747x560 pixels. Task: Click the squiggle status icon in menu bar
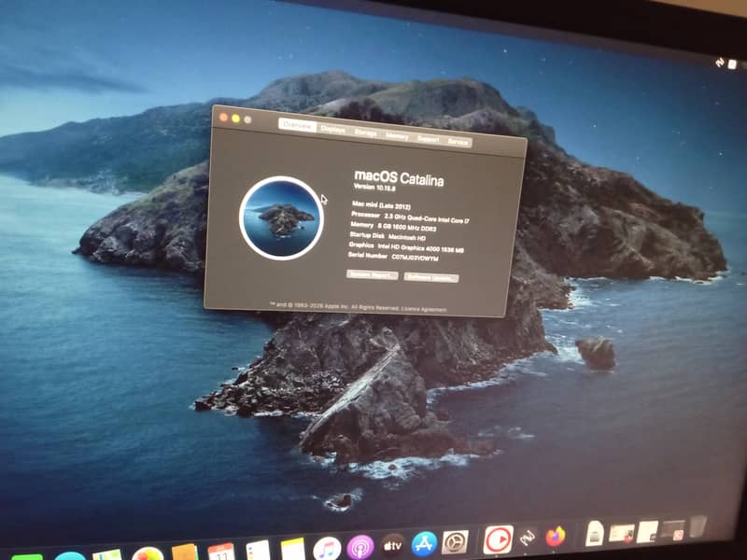pos(720,63)
